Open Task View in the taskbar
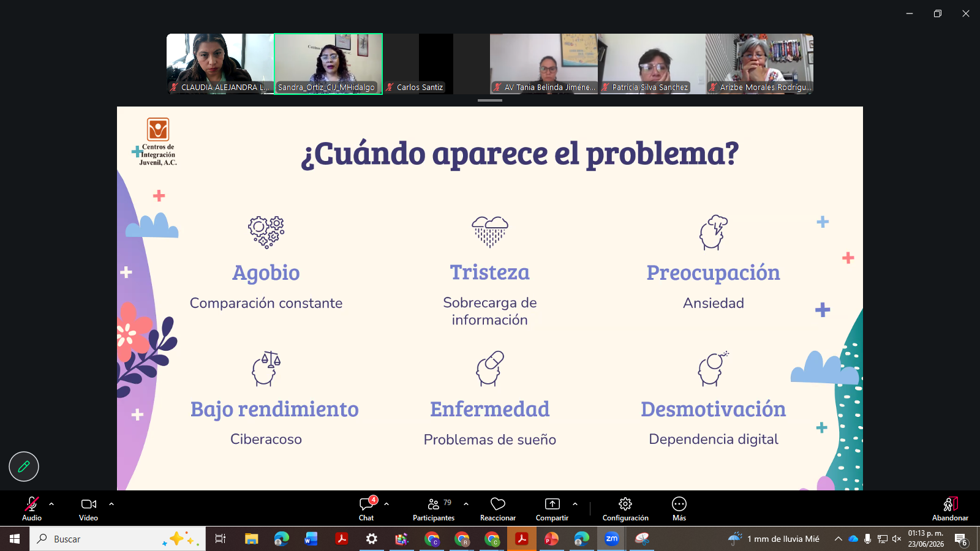 click(221, 539)
